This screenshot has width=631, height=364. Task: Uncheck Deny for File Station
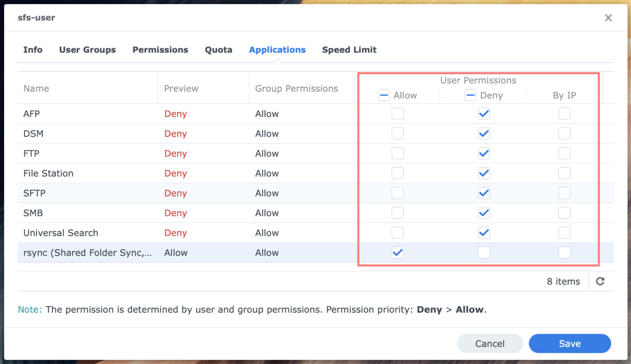(484, 173)
